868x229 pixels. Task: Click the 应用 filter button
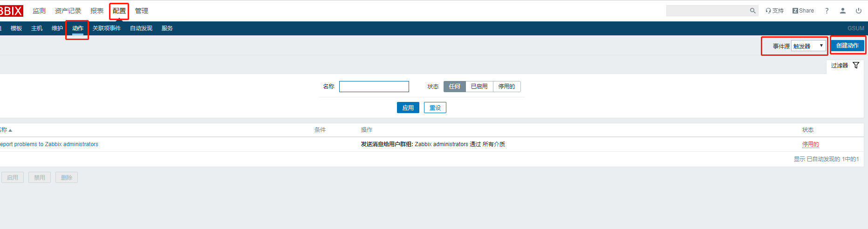[x=408, y=108]
